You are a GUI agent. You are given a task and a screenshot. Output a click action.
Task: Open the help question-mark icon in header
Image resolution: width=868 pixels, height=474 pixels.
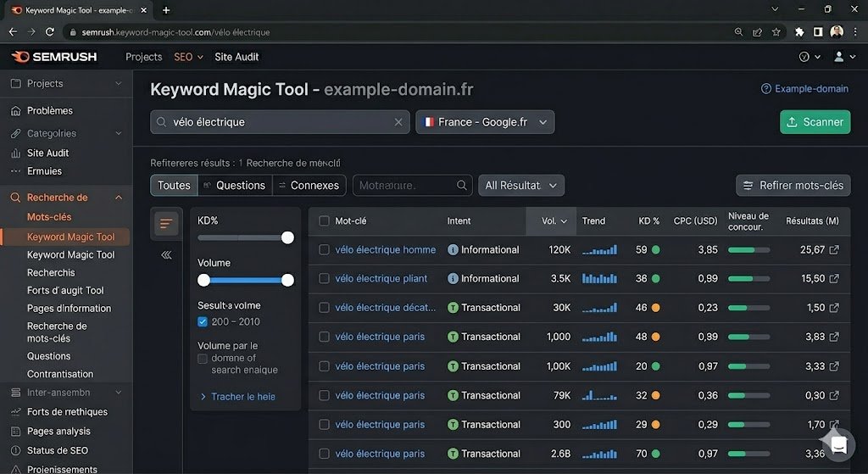tap(804, 57)
